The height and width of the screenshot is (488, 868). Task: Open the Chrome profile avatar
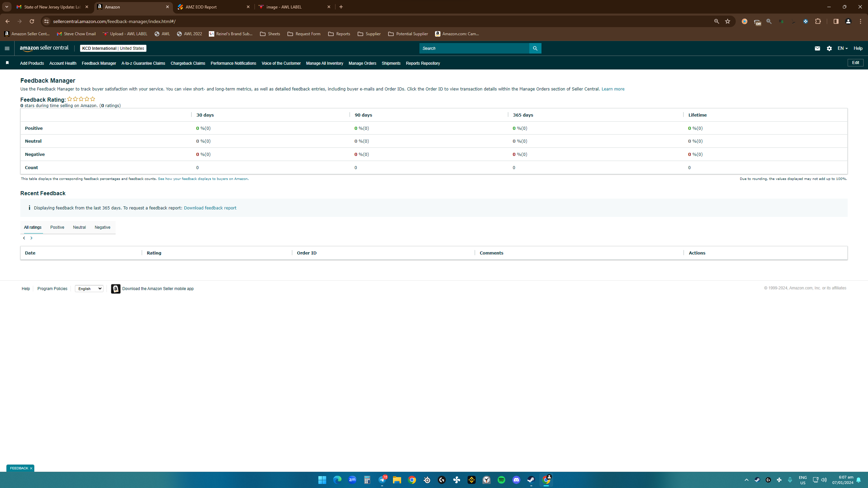coord(848,21)
